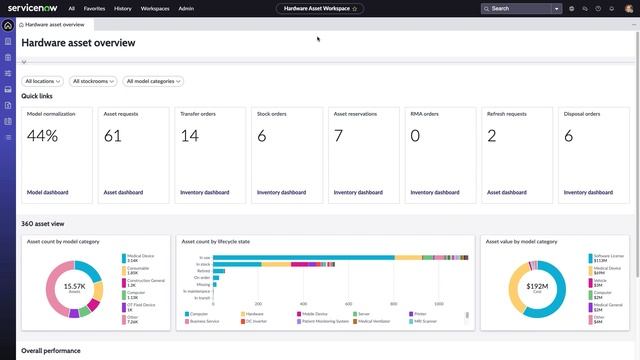
Task: Click the Vehicle legend swatch in asset value
Action: (590, 283)
